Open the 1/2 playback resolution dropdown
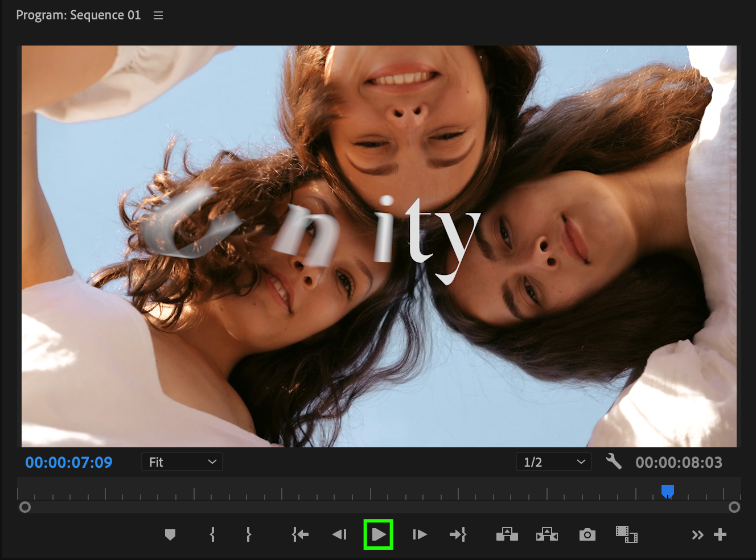This screenshot has height=560, width=756. [x=553, y=462]
